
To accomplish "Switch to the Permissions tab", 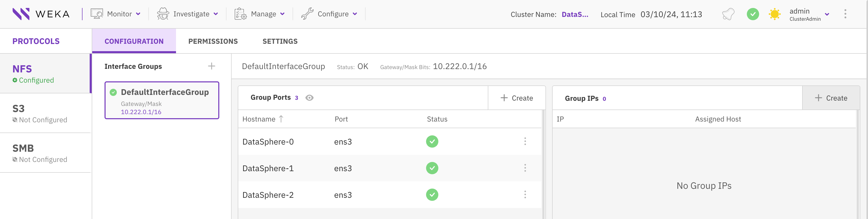I will [213, 41].
